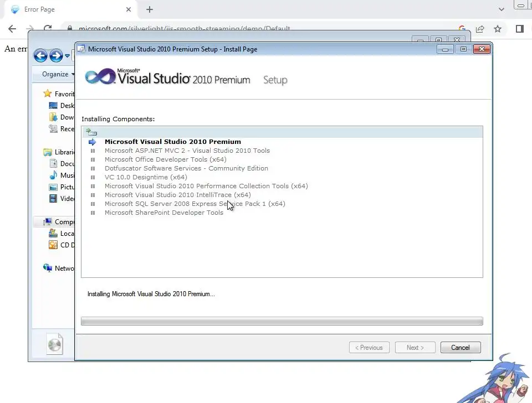Click pending icon beside VC 10.0 Designtime
This screenshot has width=532, height=403.
point(93,177)
